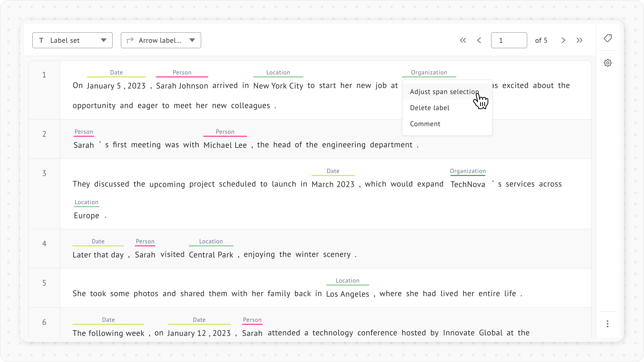Jump to first page with double-left arrows
Viewport: 644px width, 362px height.
tap(463, 40)
